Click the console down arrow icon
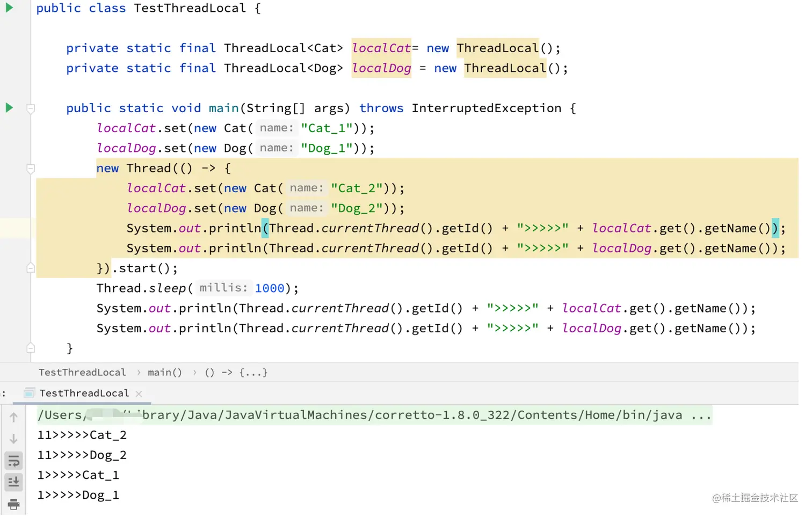Screen dimensions: 812x517 tap(14, 439)
